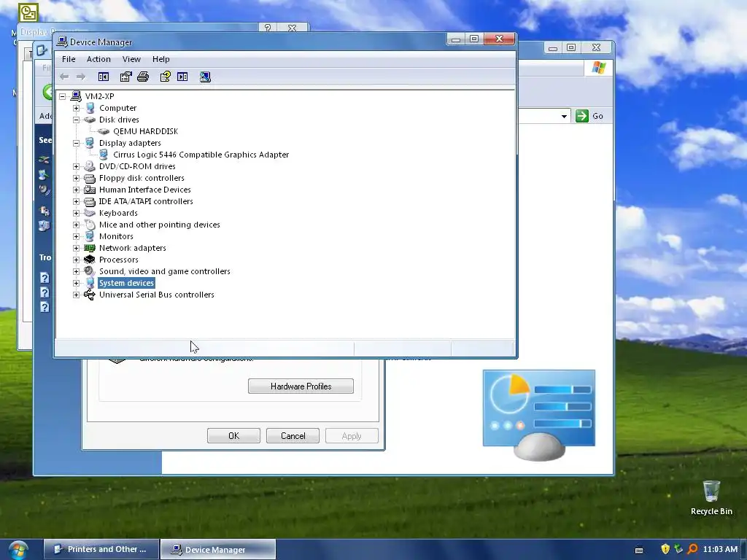
Task: Switch to Printers and Other taskbar window
Action: coord(101,550)
